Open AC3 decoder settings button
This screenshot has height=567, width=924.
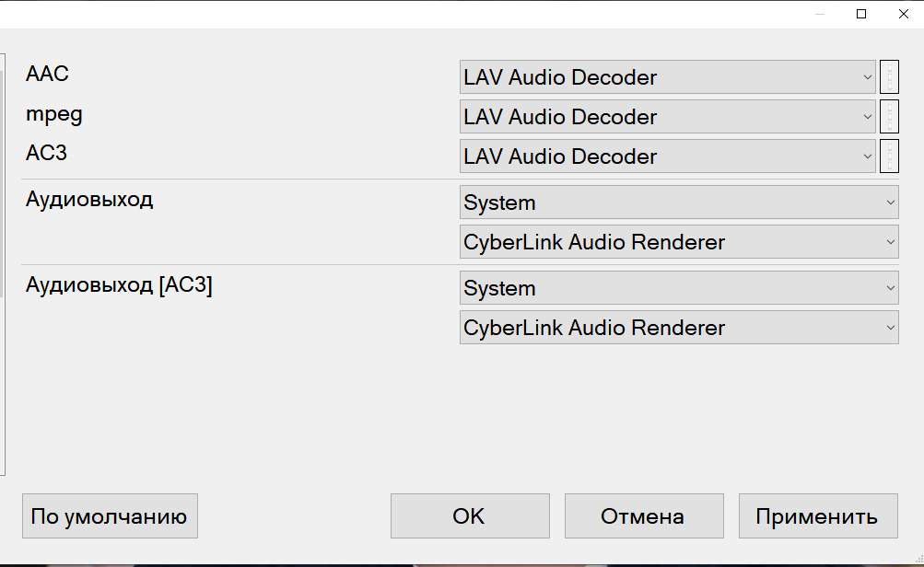point(889,156)
